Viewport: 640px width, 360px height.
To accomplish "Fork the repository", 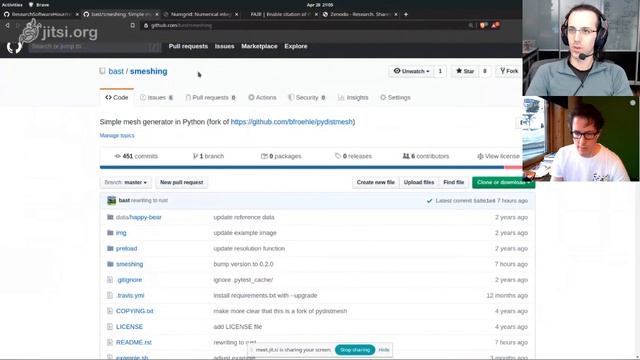I will [x=509, y=71].
